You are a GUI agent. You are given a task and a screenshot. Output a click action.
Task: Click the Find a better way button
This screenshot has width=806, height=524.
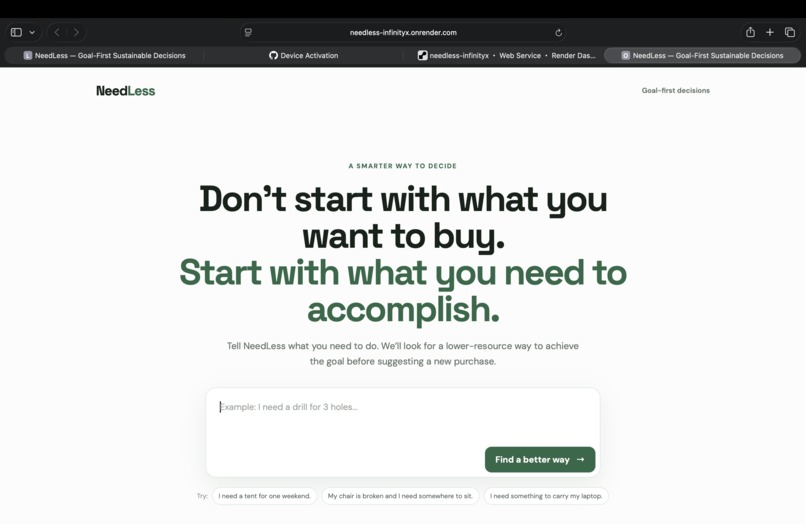click(540, 460)
